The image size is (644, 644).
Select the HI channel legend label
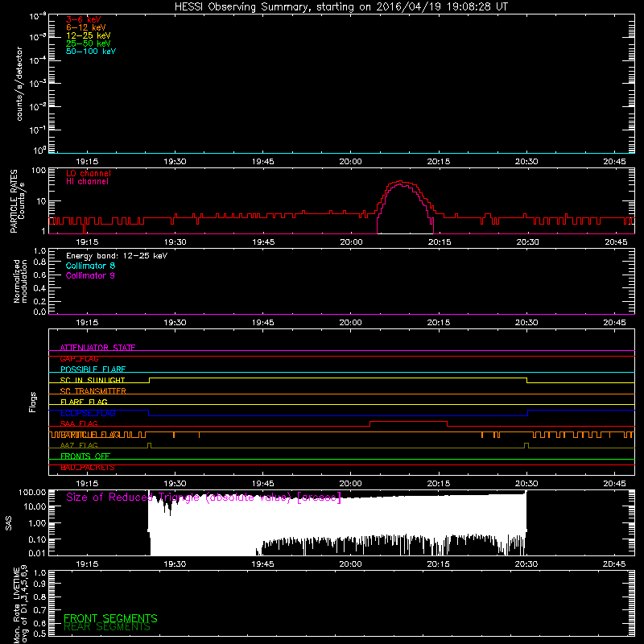tap(87, 182)
